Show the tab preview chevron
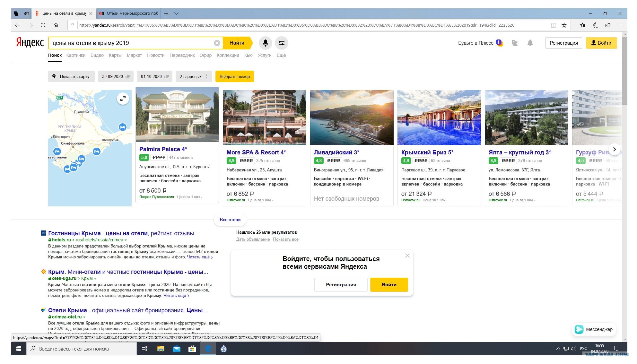The image size is (637, 364). [x=176, y=13]
